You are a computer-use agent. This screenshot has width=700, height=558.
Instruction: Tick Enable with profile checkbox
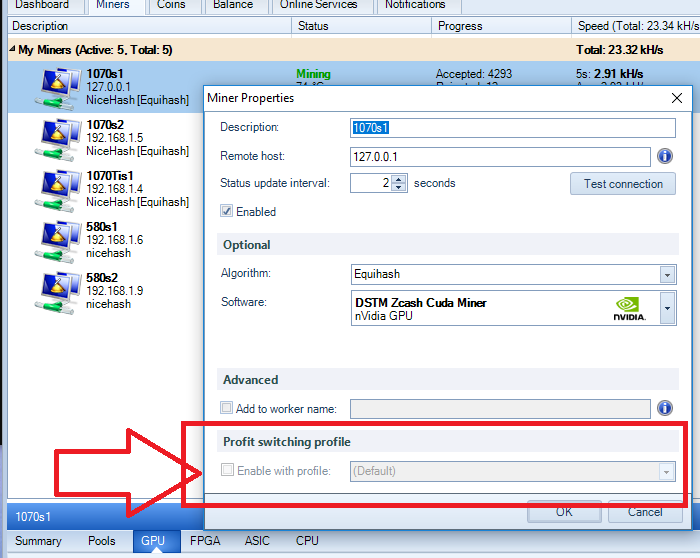coord(227,470)
